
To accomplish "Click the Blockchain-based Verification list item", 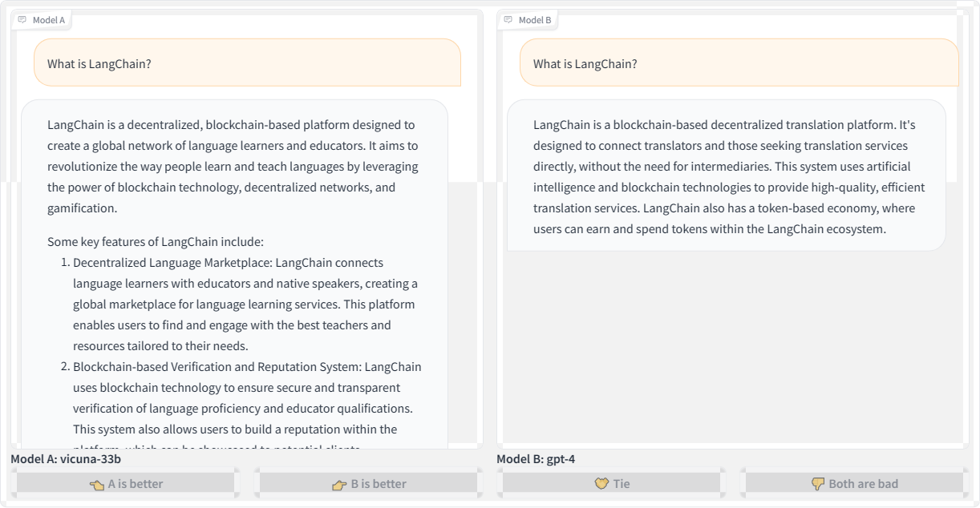I will pyautogui.click(x=246, y=398).
